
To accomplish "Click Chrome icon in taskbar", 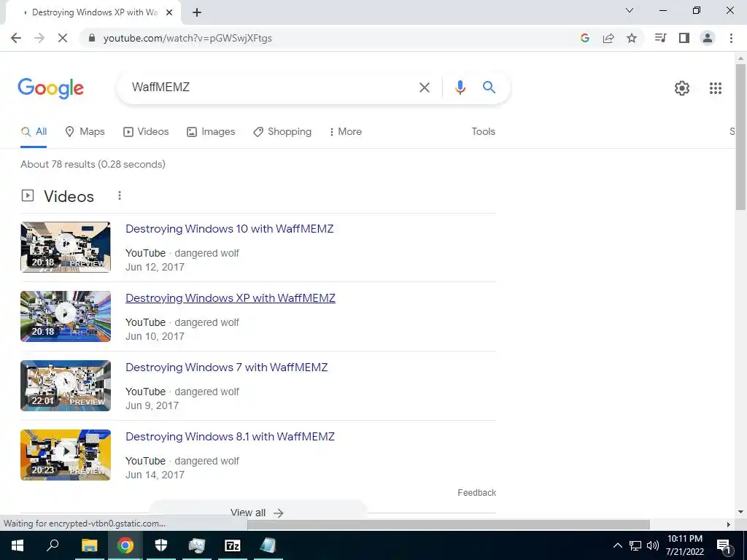I will click(x=125, y=545).
